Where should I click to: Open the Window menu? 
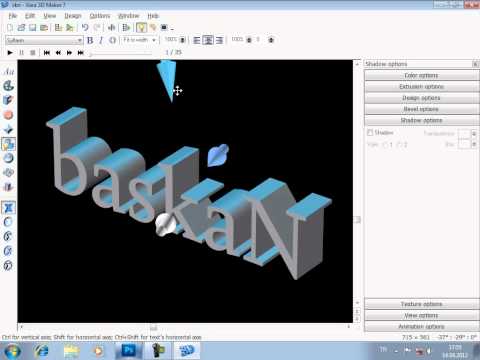pos(129,16)
